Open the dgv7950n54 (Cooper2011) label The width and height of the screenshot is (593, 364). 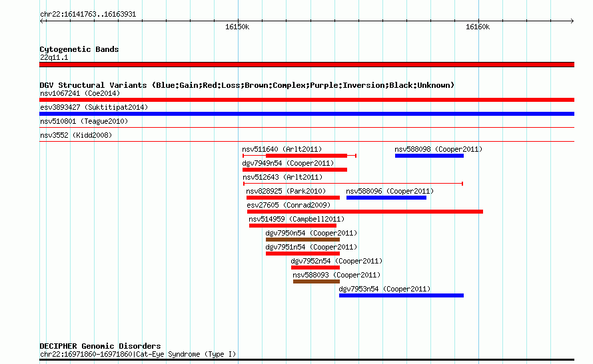pos(311,233)
